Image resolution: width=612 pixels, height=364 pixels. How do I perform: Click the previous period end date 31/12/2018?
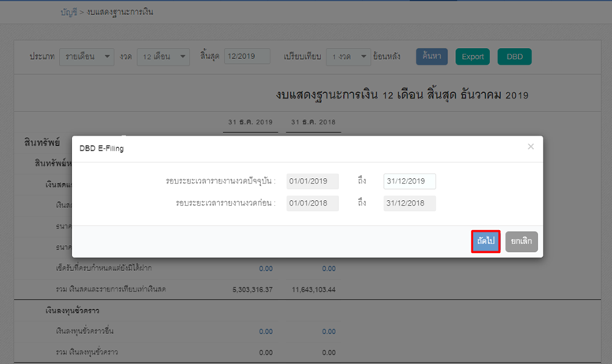410,203
